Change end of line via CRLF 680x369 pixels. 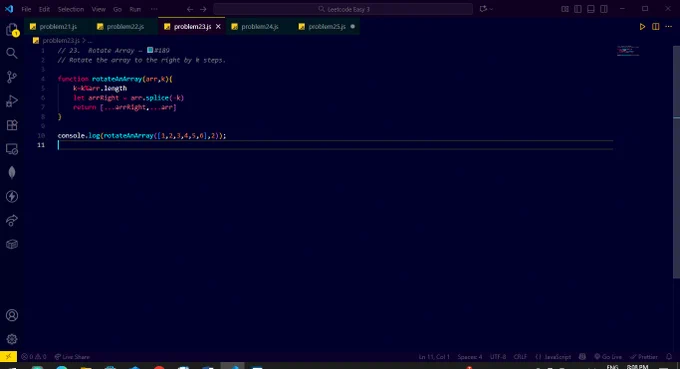click(x=520, y=357)
